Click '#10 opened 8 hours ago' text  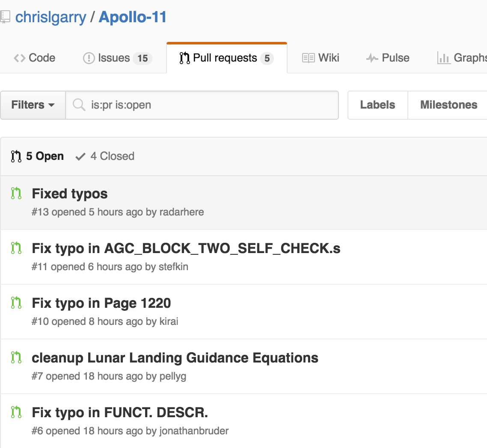tap(87, 321)
